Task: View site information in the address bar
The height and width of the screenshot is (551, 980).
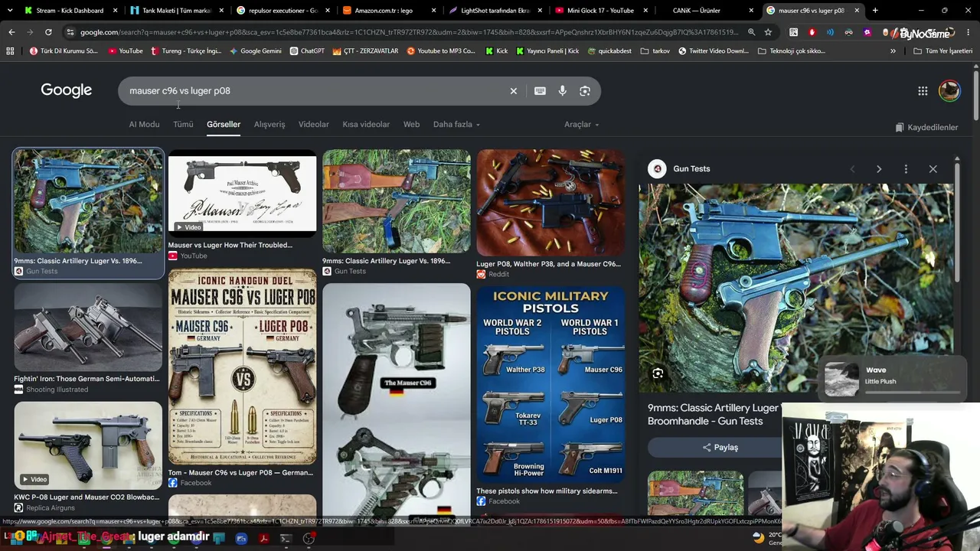Action: click(70, 32)
